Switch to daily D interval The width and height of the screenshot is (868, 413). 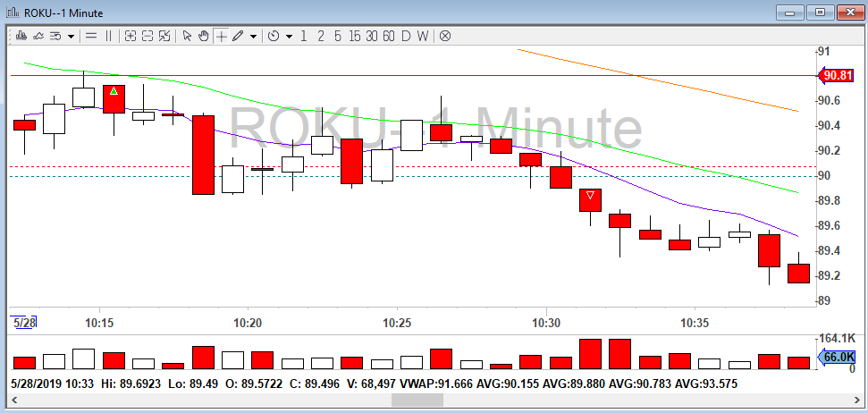[x=406, y=37]
